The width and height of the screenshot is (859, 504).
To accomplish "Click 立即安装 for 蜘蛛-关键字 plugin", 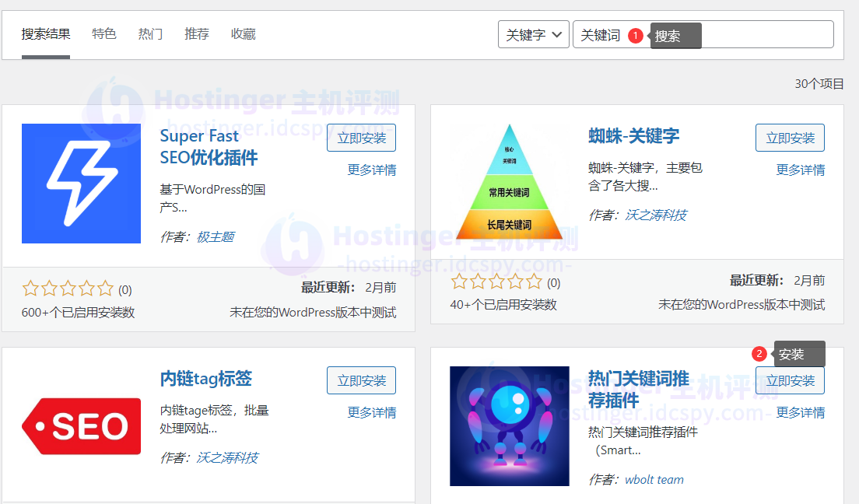I will (790, 138).
